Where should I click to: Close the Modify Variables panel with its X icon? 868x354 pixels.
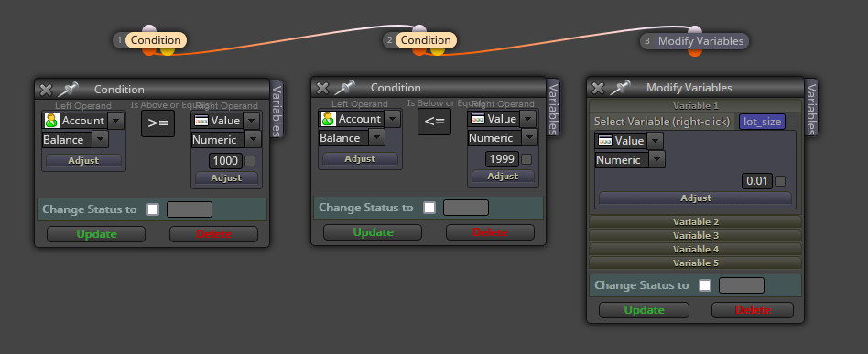pos(598,88)
